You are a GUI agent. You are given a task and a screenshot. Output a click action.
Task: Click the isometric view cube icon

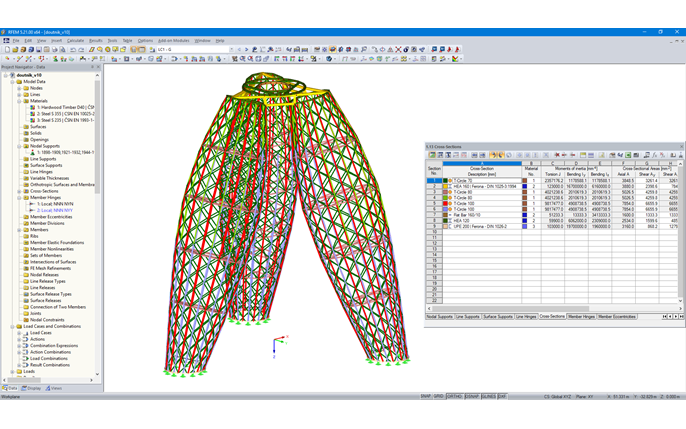pyautogui.click(x=329, y=59)
